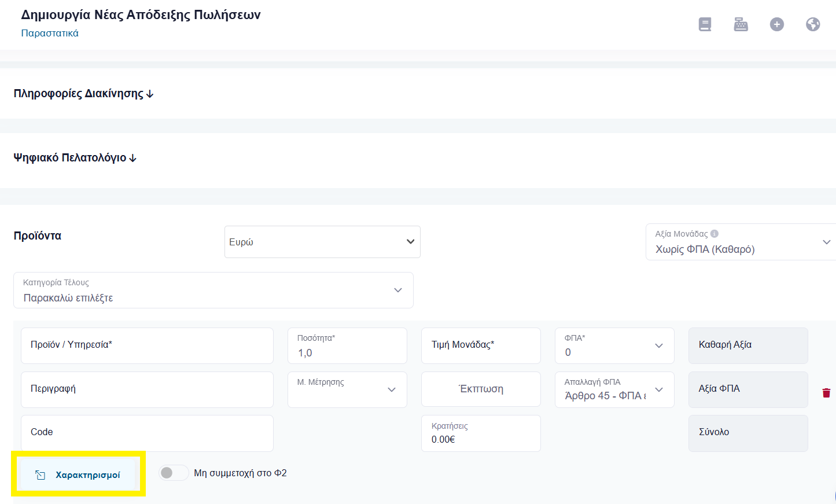The height and width of the screenshot is (504, 836).
Task: Click the Ποσότητα field
Action: pyautogui.click(x=347, y=345)
